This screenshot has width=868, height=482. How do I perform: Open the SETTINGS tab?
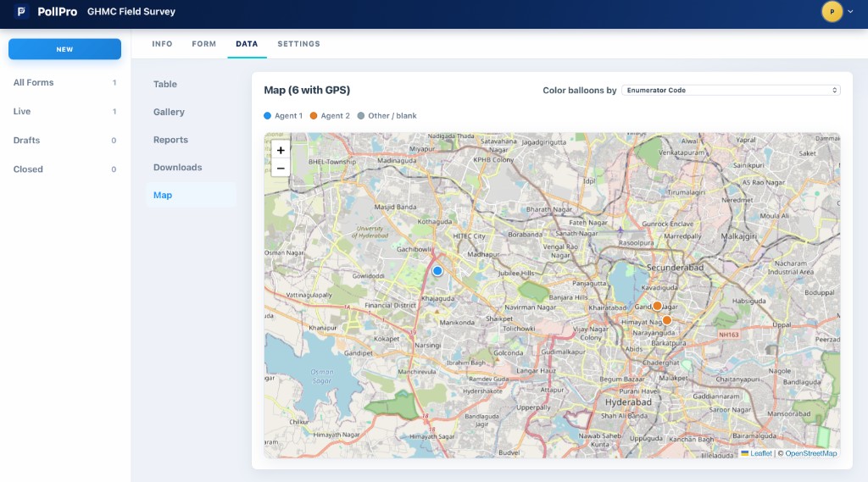299,44
